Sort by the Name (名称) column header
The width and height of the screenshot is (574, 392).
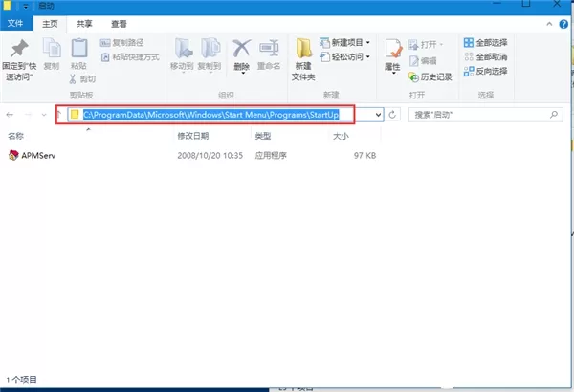tap(15, 136)
